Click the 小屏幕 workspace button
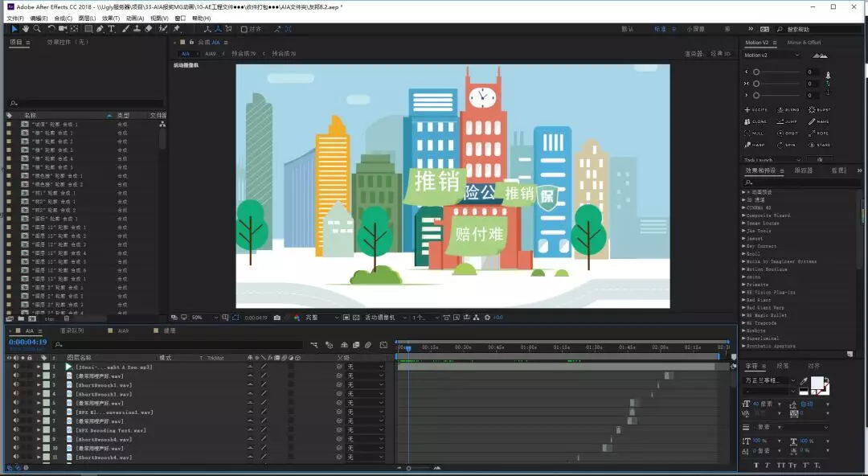The height and width of the screenshot is (476, 868). pos(695,29)
